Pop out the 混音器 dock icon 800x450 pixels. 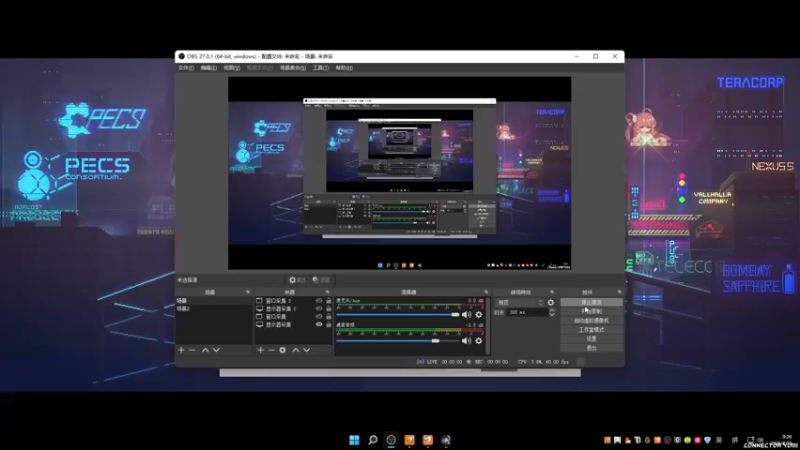pyautogui.click(x=486, y=292)
